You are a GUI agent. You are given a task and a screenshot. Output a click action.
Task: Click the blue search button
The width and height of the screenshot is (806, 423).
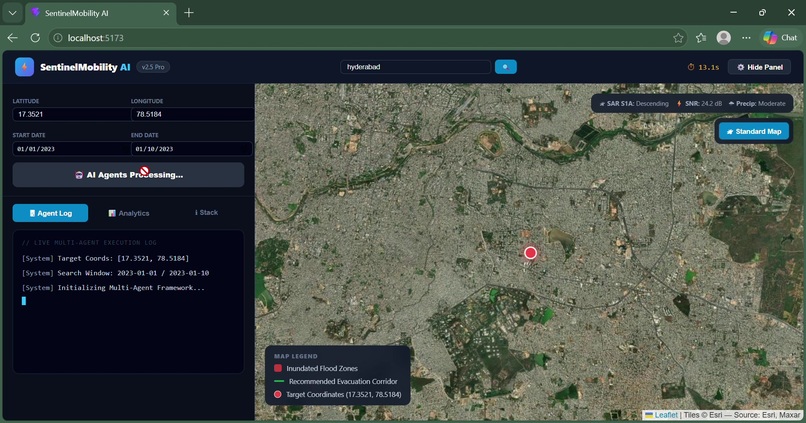pos(505,67)
